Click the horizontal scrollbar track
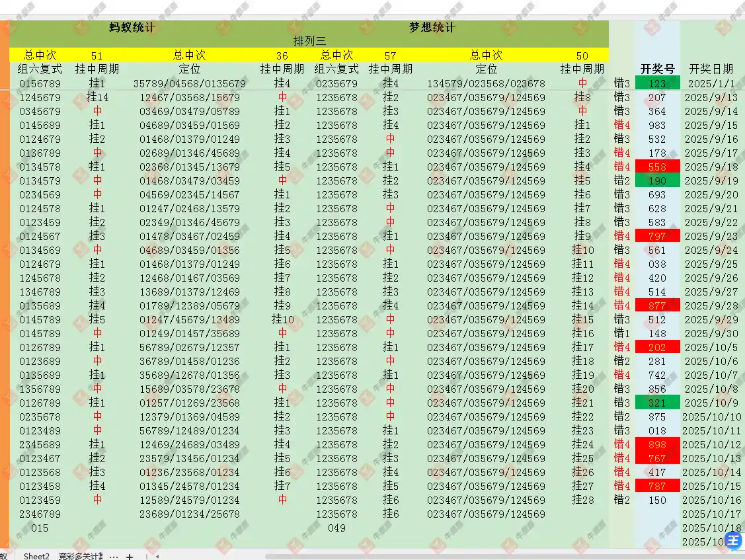Viewport: 745px width, 560px height. click(x=463, y=556)
